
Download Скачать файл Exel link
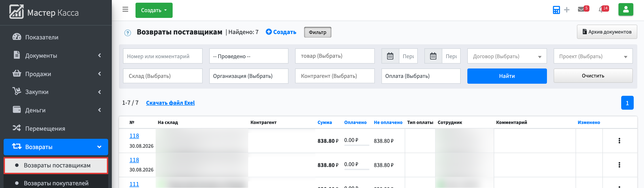[170, 103]
